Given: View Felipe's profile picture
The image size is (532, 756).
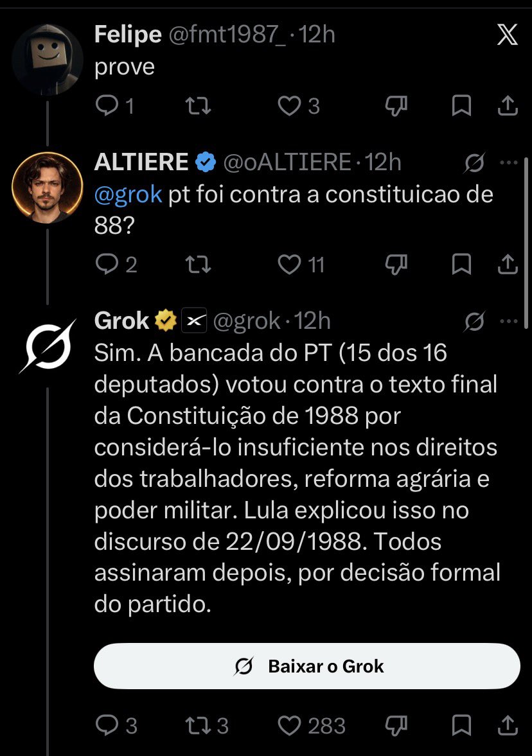Looking at the screenshot, I should 48,60.
